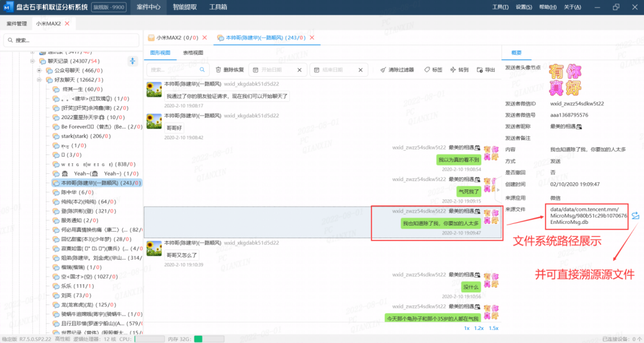Viewport: 644px width, 343px height.
Task: Clear the 结束日期 field with its X
Action: coord(361,70)
